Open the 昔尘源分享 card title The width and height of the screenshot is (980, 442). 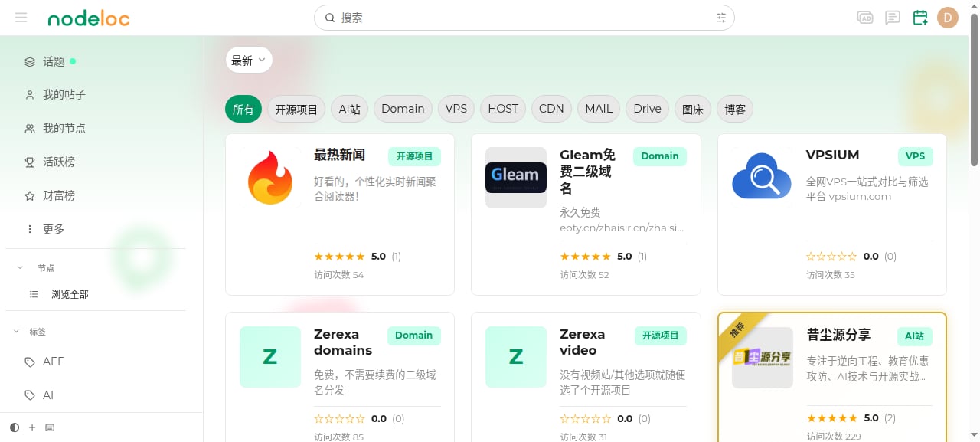click(x=838, y=335)
